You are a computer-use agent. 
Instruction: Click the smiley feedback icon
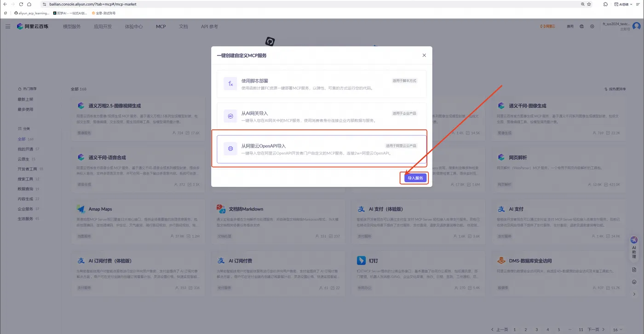pyautogui.click(x=634, y=282)
